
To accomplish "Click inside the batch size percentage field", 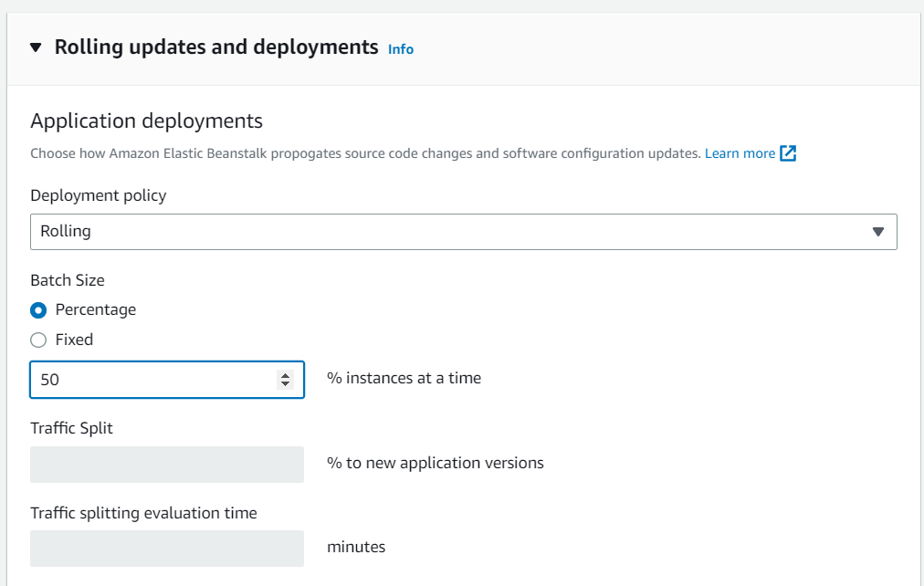I will 137,379.
